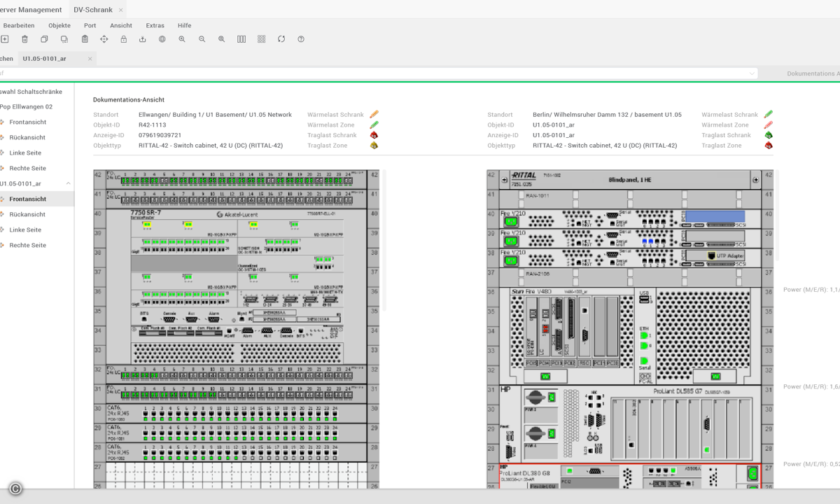Click Traglast Schrank weight icon for Berlin cabinet
The width and height of the screenshot is (840, 504).
click(x=769, y=135)
